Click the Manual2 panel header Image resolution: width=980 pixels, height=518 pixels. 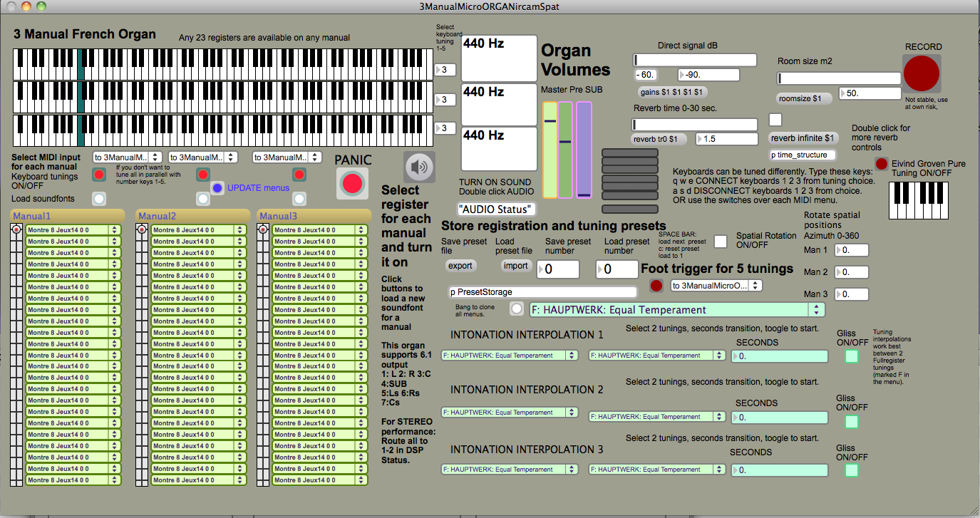pyautogui.click(x=191, y=216)
